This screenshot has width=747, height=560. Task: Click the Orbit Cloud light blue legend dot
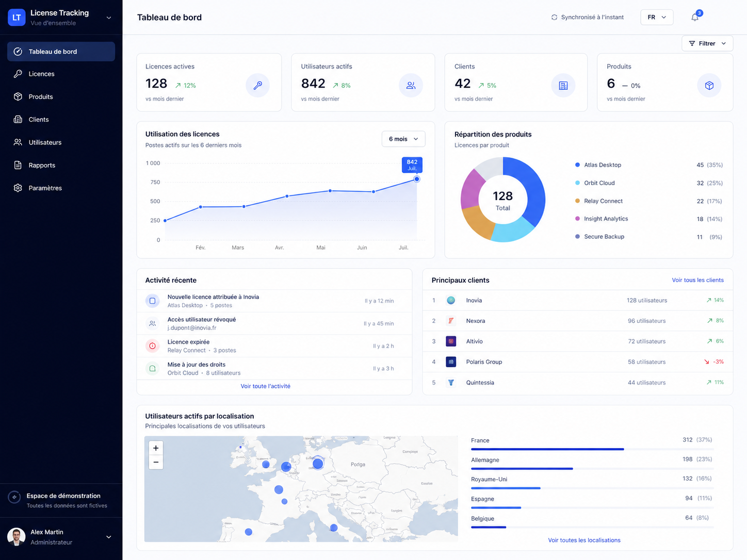tap(577, 183)
